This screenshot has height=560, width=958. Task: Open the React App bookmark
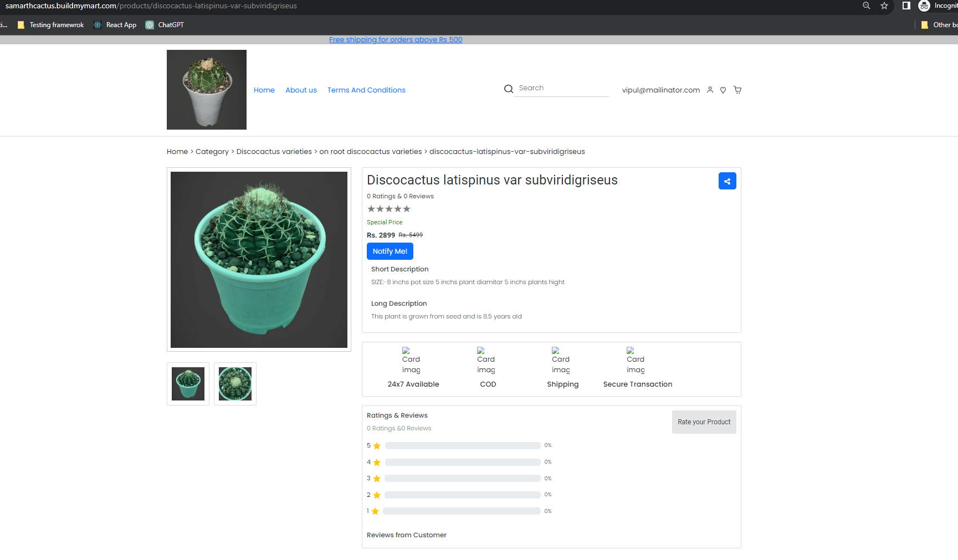115,25
